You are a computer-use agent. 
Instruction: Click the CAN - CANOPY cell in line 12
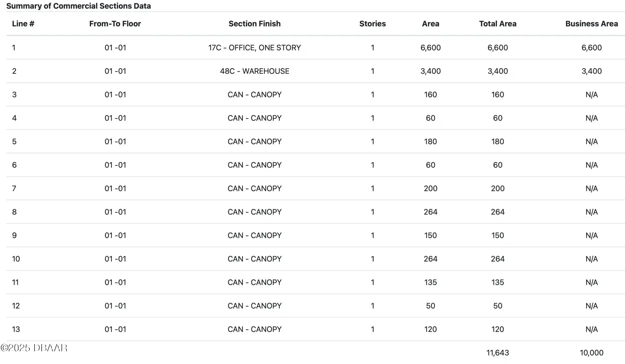point(254,306)
